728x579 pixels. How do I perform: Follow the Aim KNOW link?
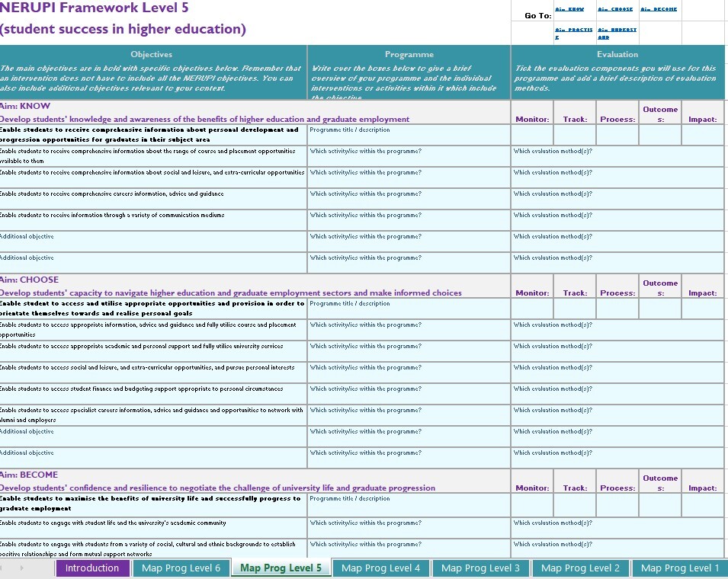click(x=569, y=9)
